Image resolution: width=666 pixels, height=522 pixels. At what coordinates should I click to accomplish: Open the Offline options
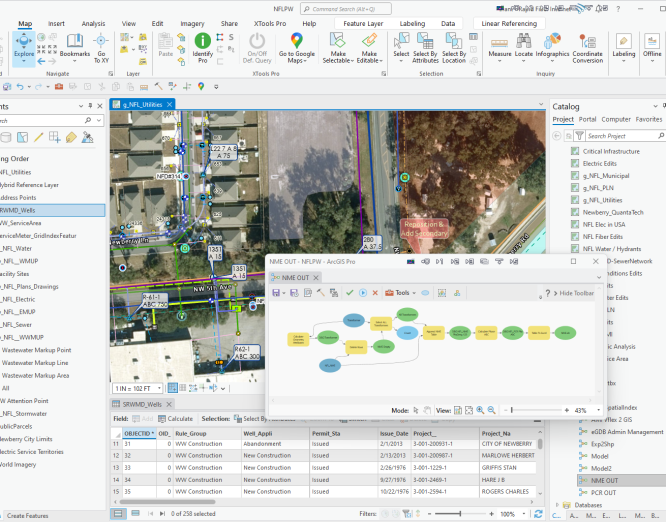tap(652, 48)
